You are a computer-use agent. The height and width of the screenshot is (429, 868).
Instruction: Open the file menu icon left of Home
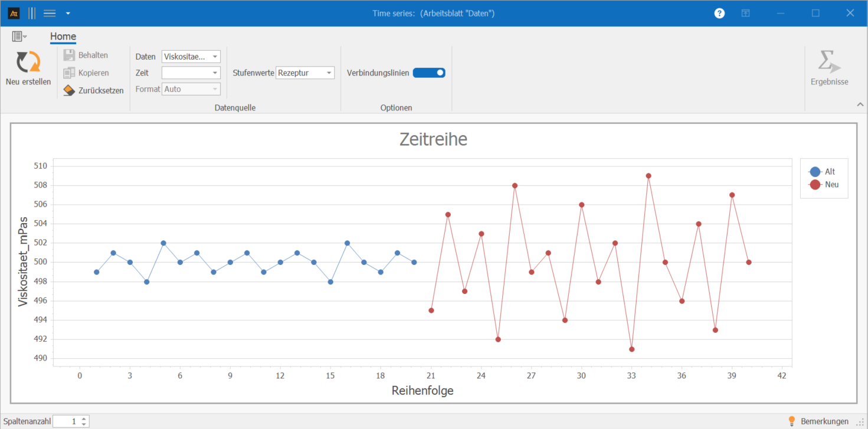click(x=19, y=37)
